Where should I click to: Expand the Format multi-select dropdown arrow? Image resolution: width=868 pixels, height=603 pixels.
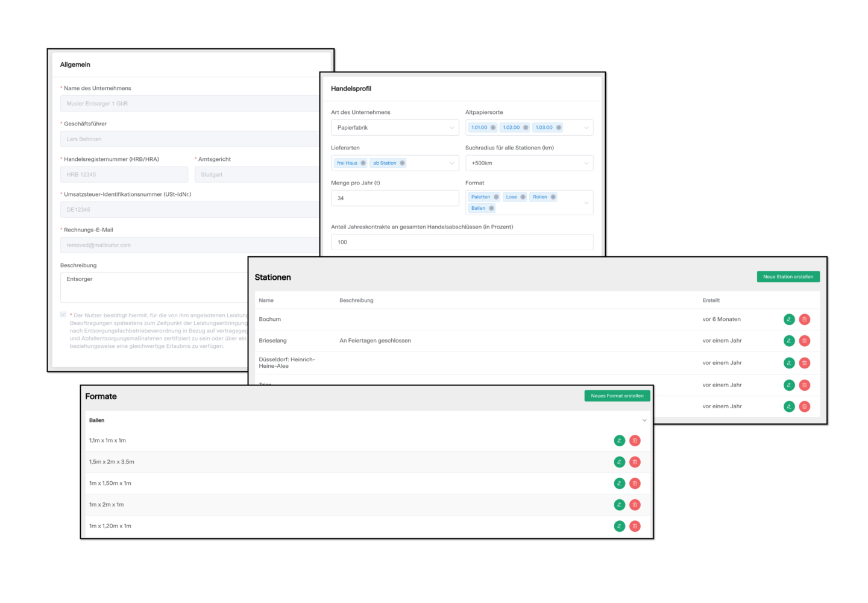[x=586, y=203]
